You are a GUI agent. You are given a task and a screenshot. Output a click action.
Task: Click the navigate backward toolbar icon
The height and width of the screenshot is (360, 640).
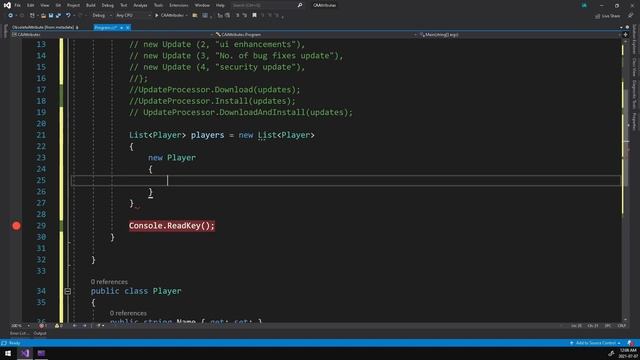click(11, 16)
